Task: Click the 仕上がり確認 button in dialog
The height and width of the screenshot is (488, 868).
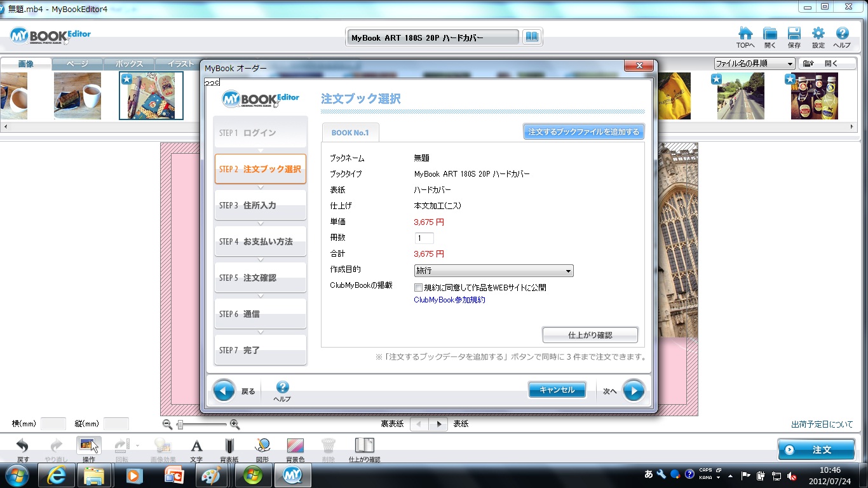Action: pos(590,335)
